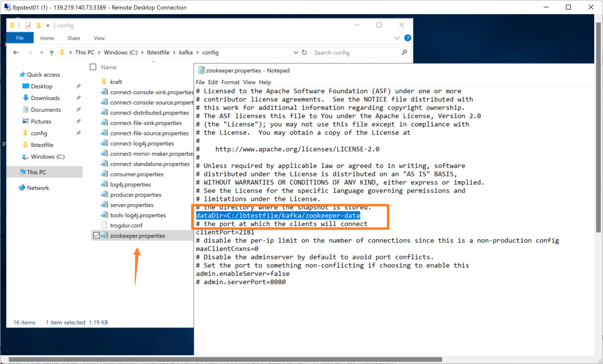
Task: Select server.properties file
Action: coord(132,205)
